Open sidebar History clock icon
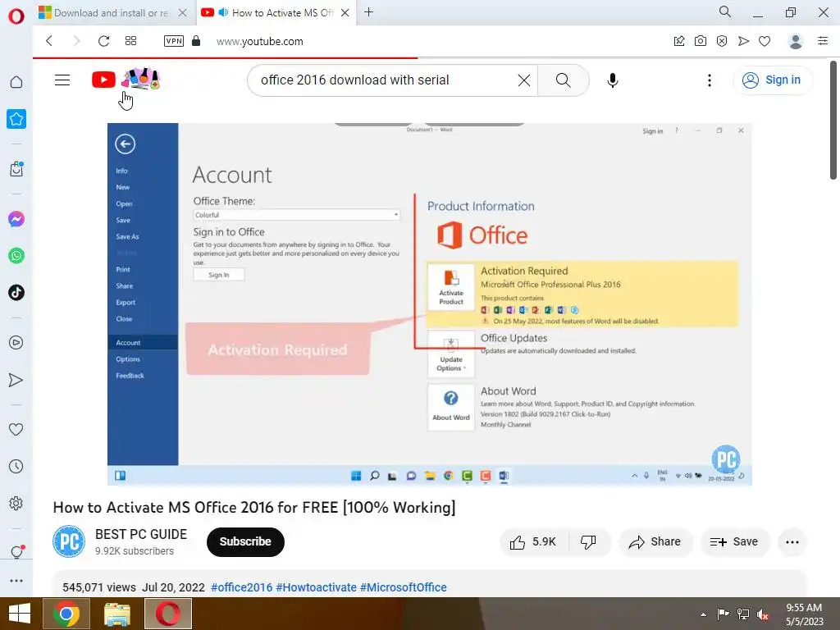Screen dimensions: 840x630 pyautogui.click(x=16, y=467)
